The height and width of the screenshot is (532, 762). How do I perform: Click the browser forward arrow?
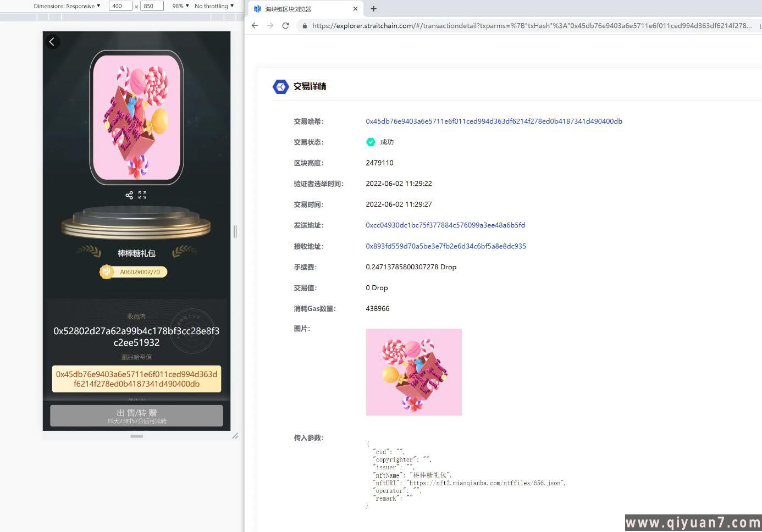pos(270,26)
